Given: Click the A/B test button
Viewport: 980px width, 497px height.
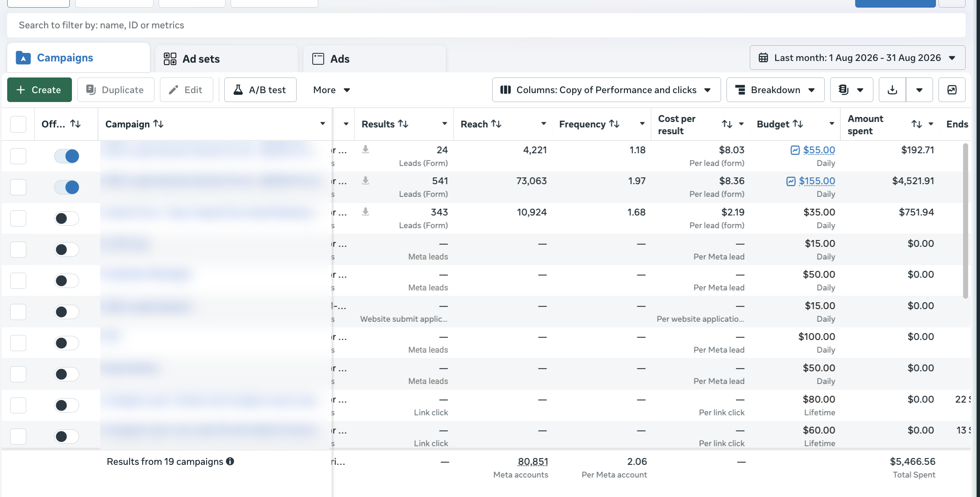Looking at the screenshot, I should point(260,90).
